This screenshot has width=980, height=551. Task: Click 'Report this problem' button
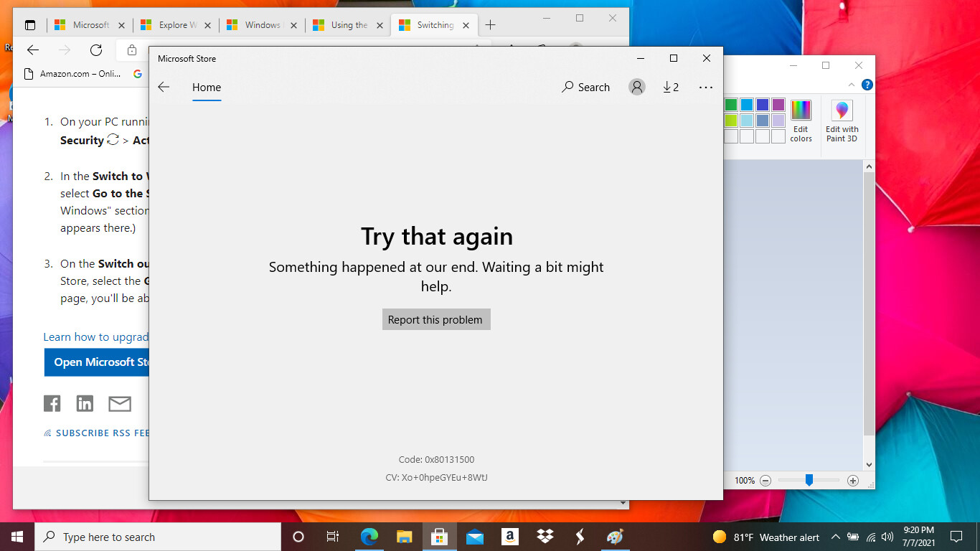pyautogui.click(x=435, y=320)
